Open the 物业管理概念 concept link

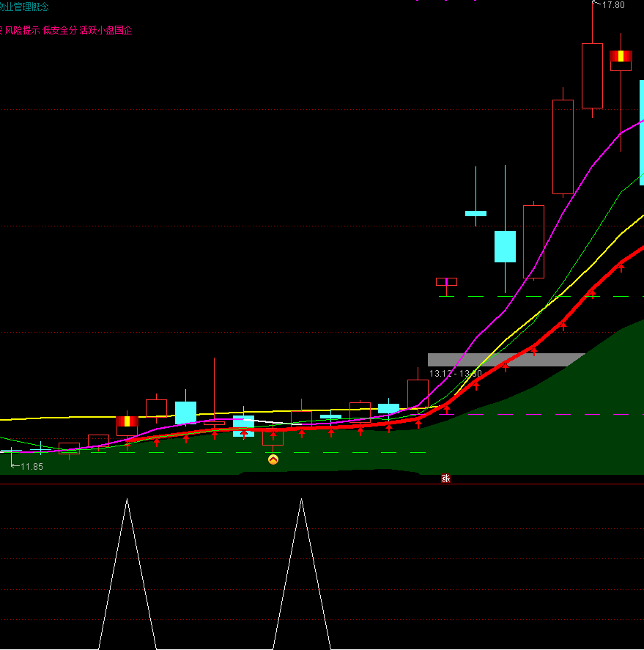point(23,7)
